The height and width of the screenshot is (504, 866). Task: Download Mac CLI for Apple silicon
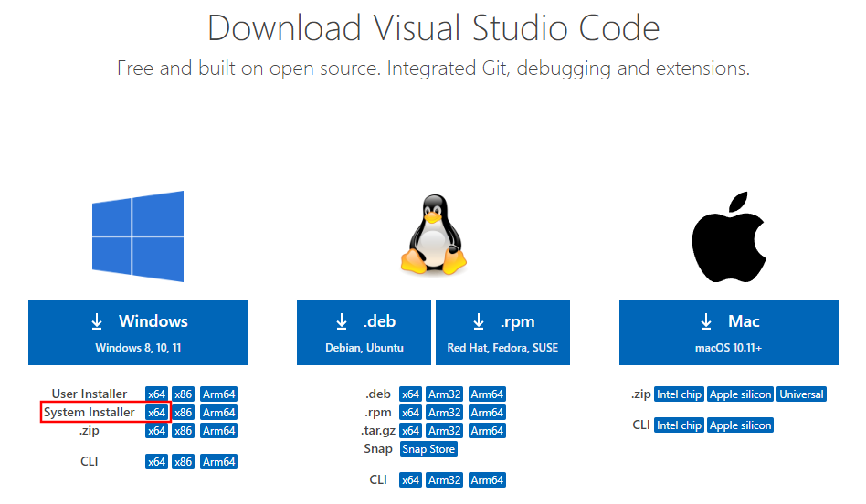click(x=740, y=425)
